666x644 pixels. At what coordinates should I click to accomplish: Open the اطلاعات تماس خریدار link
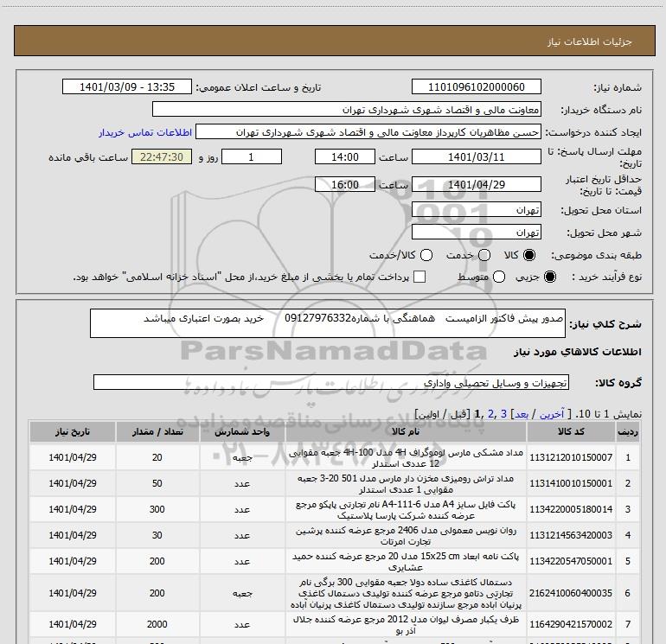point(145,132)
